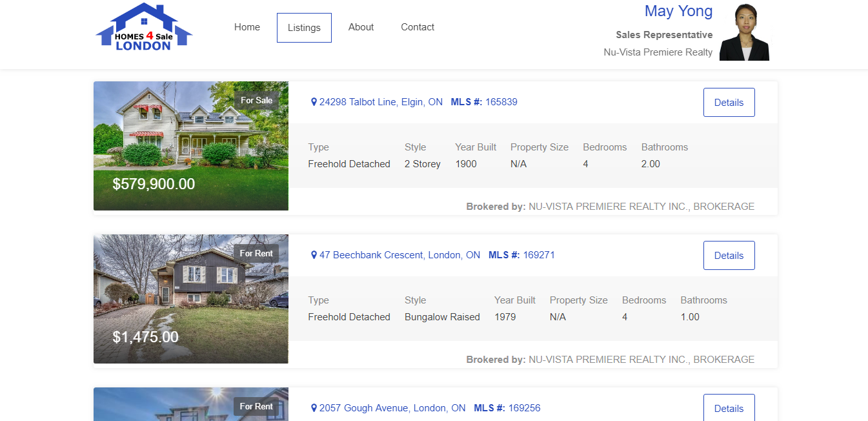The height and width of the screenshot is (421, 868).
Task: Click map pin icon beside 2057 Gough Avenue
Action: coord(314,408)
